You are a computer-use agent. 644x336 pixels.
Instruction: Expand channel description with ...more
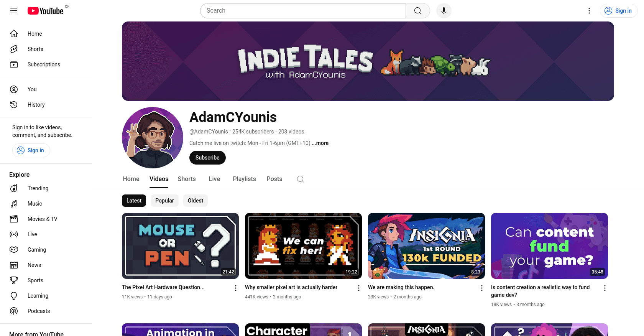[320, 143]
